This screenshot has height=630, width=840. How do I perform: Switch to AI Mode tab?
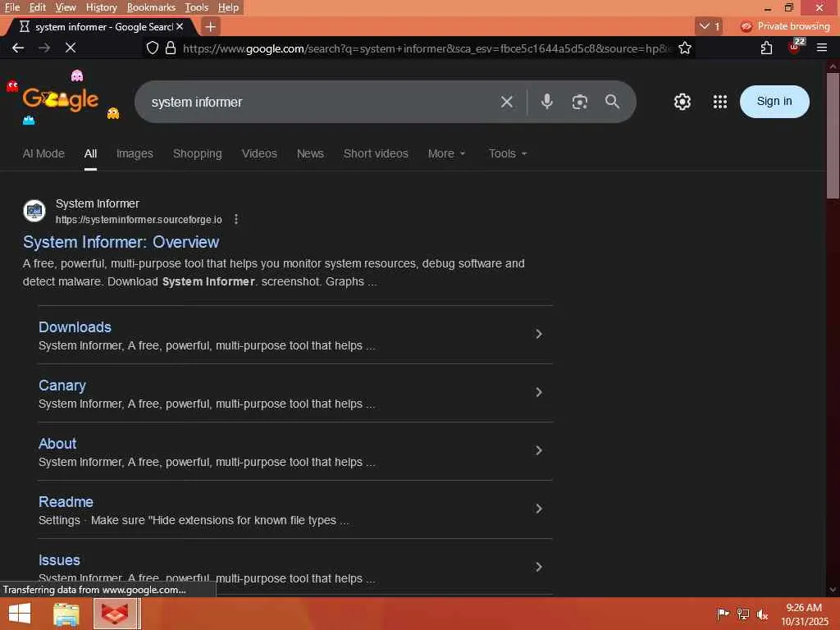[x=43, y=153]
